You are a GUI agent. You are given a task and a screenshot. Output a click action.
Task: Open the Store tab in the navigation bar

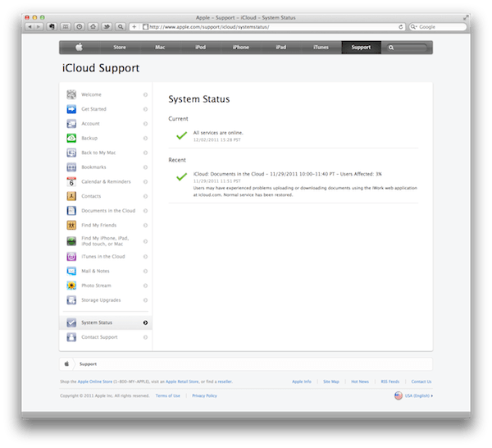pos(120,47)
